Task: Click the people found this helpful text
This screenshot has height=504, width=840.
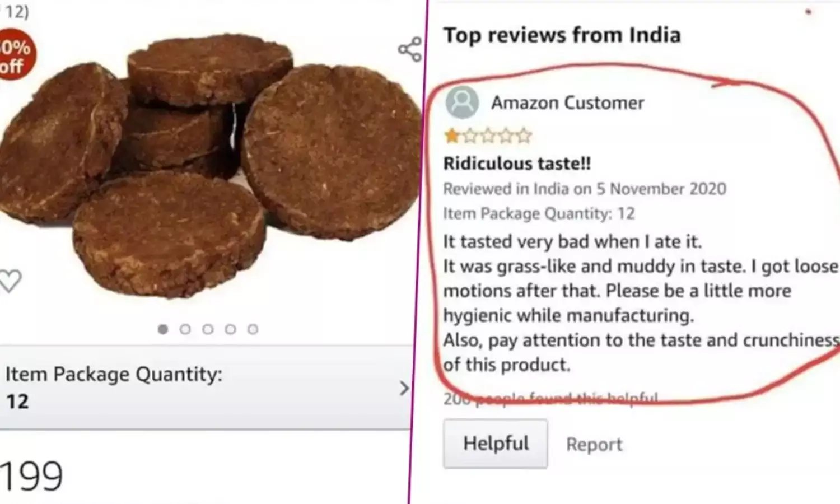Action: [x=550, y=399]
